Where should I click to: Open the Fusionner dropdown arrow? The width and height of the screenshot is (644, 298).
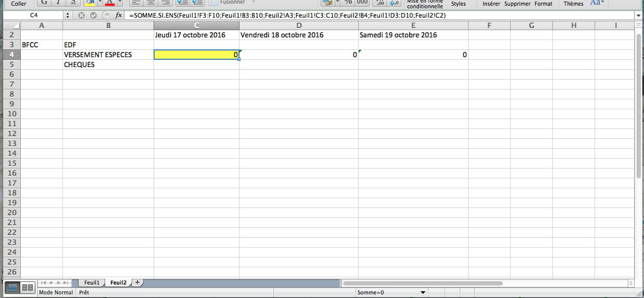point(254,3)
